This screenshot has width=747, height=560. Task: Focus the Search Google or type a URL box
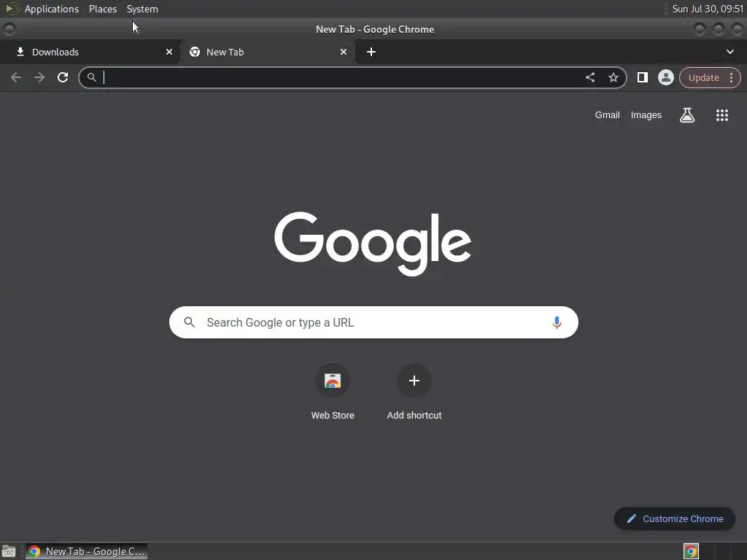373,322
